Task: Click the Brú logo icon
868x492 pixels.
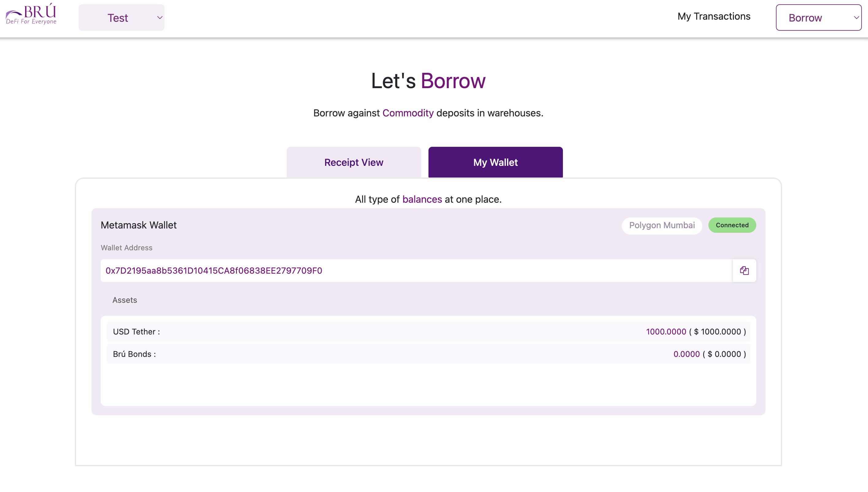Action: 31,14
